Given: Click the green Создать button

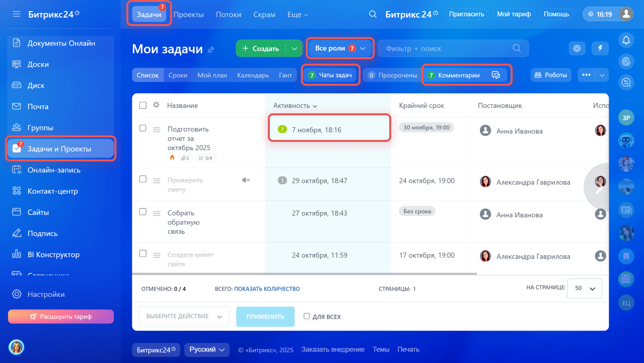Looking at the screenshot, I should pyautogui.click(x=261, y=49).
